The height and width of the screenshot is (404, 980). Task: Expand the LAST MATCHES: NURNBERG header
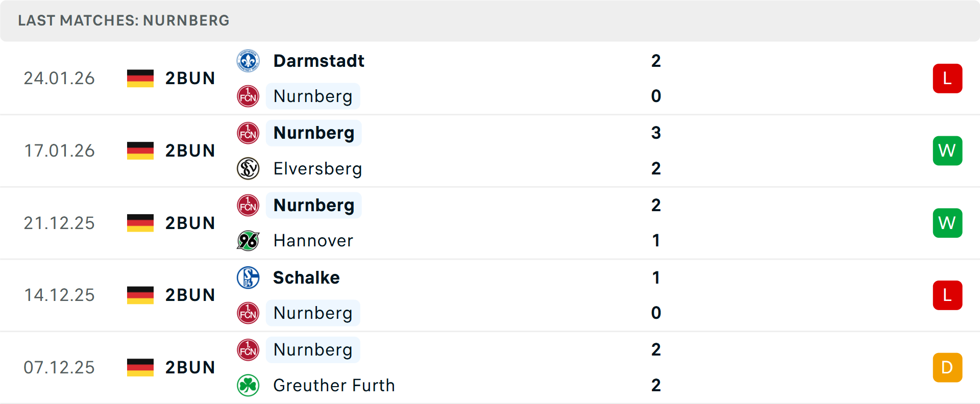[x=123, y=20]
